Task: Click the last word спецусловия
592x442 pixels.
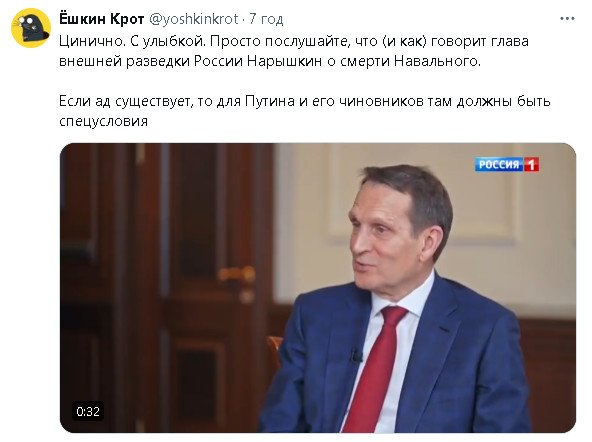Action: pyautogui.click(x=103, y=121)
